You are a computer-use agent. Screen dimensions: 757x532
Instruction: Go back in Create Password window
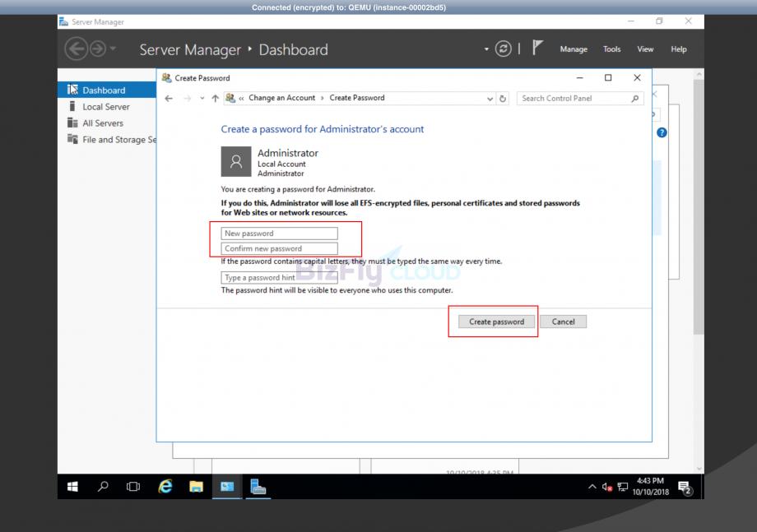(x=169, y=99)
